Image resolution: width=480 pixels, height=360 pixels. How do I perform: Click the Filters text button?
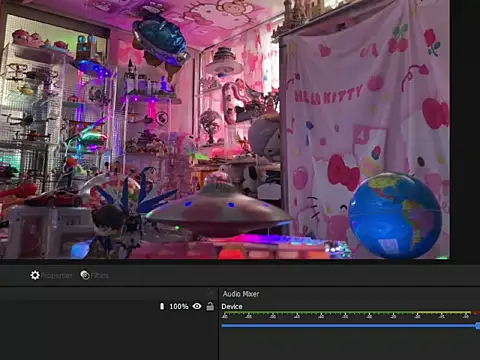coord(100,276)
